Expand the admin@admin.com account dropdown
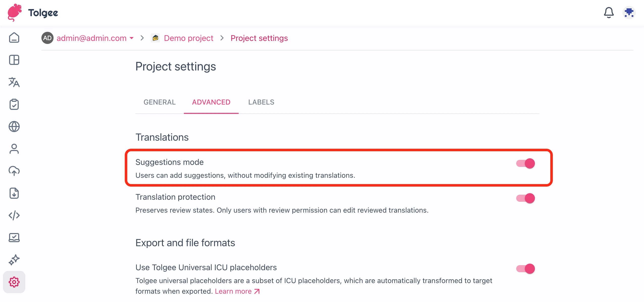This screenshot has width=644, height=302. [132, 38]
